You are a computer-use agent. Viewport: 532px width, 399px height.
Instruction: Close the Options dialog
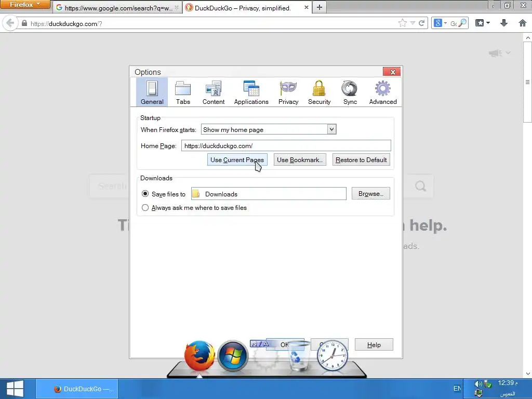pos(392,72)
